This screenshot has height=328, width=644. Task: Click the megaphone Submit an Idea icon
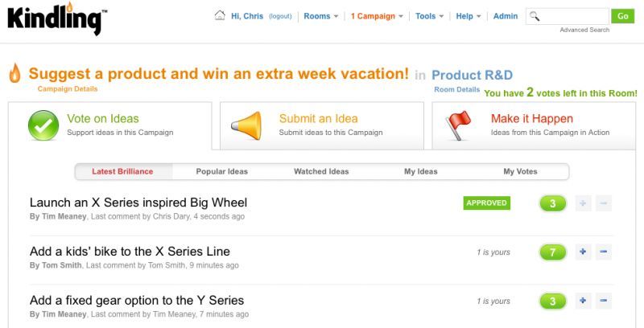[246, 125]
